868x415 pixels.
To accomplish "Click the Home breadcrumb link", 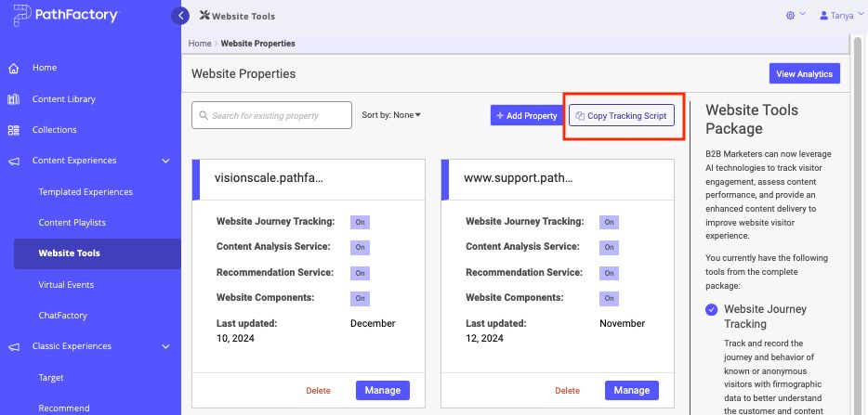I will (200, 43).
